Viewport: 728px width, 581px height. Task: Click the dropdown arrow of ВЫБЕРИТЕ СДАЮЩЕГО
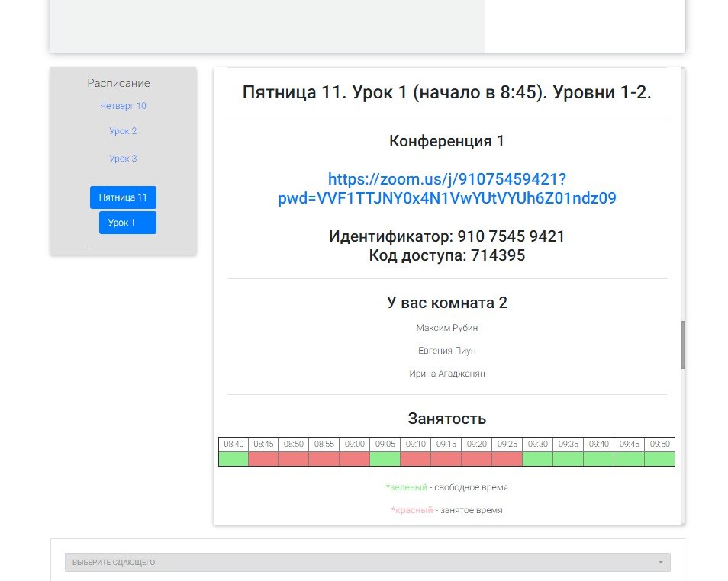661,562
